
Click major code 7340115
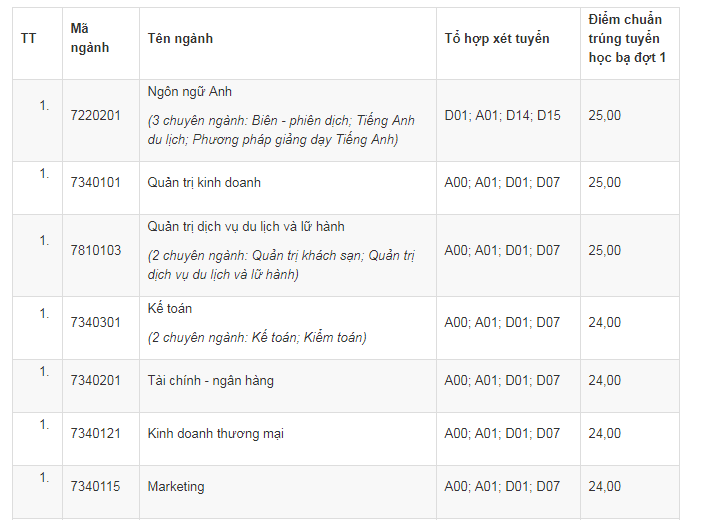click(x=95, y=487)
